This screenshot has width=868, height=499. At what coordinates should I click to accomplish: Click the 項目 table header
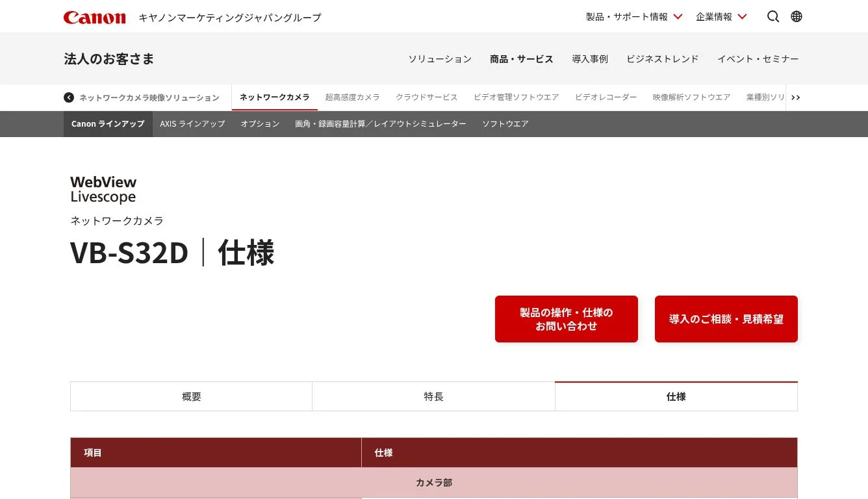tap(216, 453)
